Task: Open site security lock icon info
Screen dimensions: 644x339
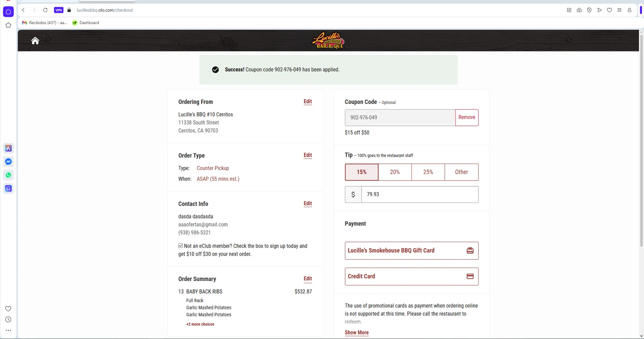Action: pyautogui.click(x=69, y=10)
